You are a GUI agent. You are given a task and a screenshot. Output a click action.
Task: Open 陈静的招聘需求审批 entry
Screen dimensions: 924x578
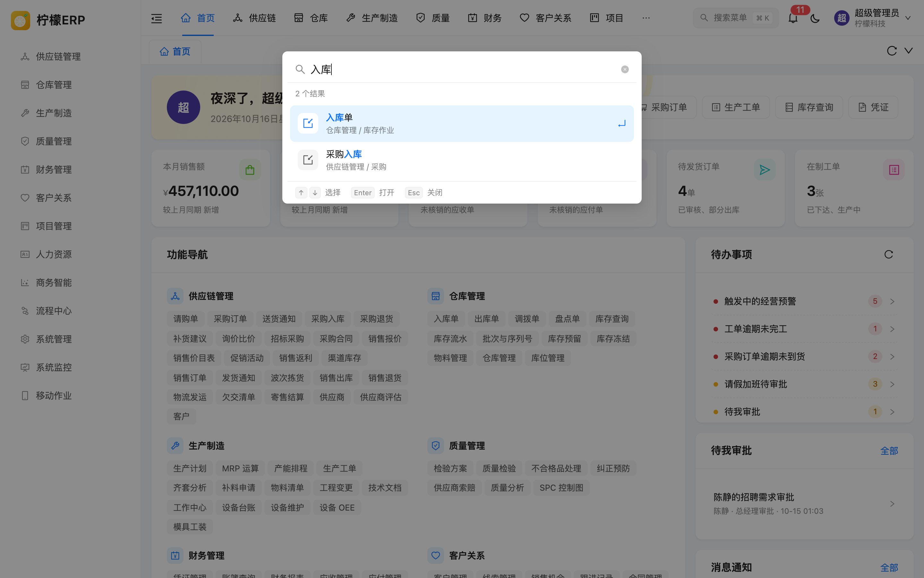[x=804, y=504]
